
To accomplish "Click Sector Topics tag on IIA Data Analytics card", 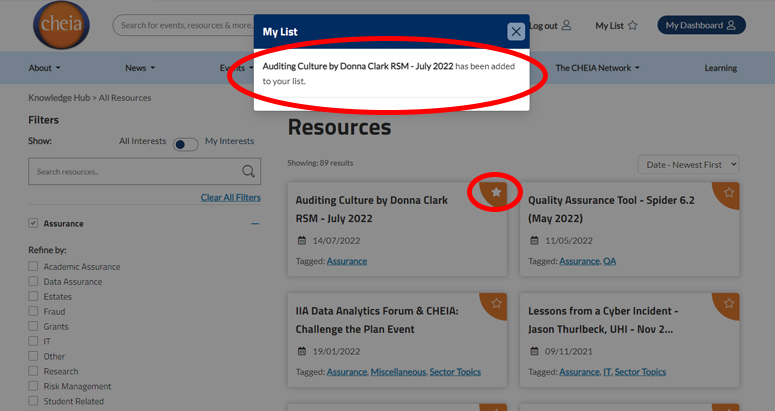I will coord(455,371).
